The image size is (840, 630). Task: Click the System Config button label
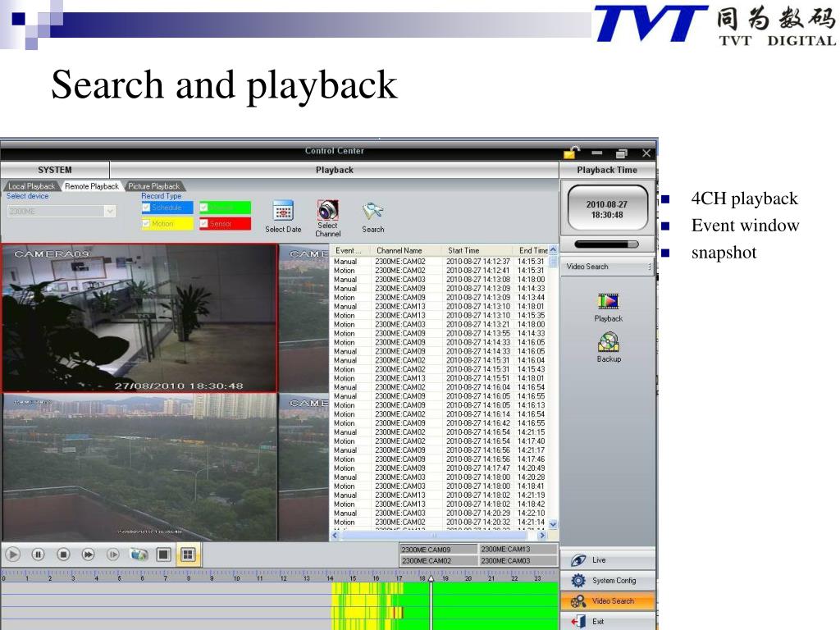click(x=614, y=581)
